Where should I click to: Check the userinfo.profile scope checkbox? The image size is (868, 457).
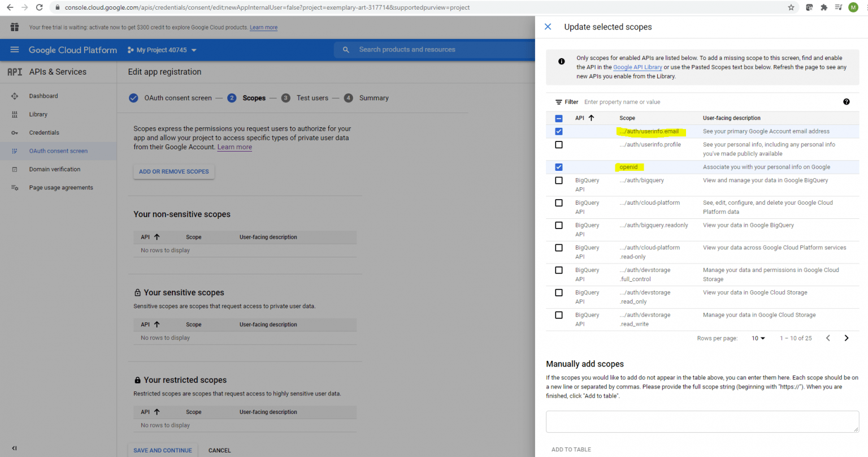coord(559,145)
